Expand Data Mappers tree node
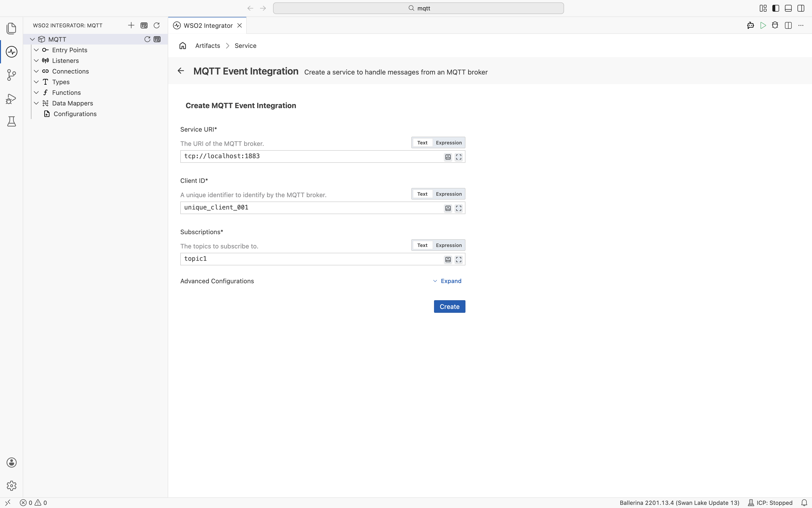 tap(36, 103)
